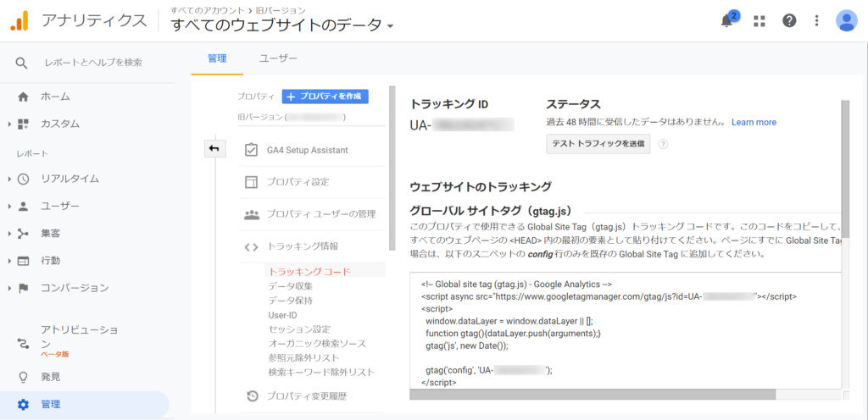
Task: Click the レポートとヘルプを検索 search field
Action: click(x=93, y=63)
